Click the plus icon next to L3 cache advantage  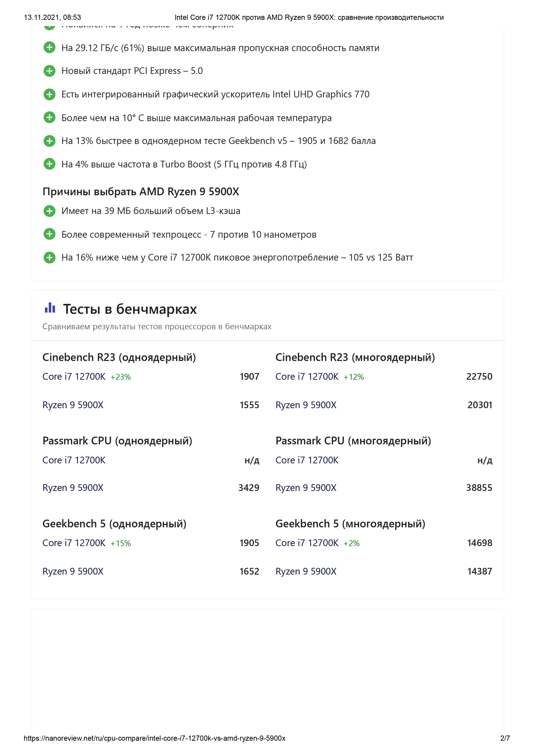pos(49,211)
